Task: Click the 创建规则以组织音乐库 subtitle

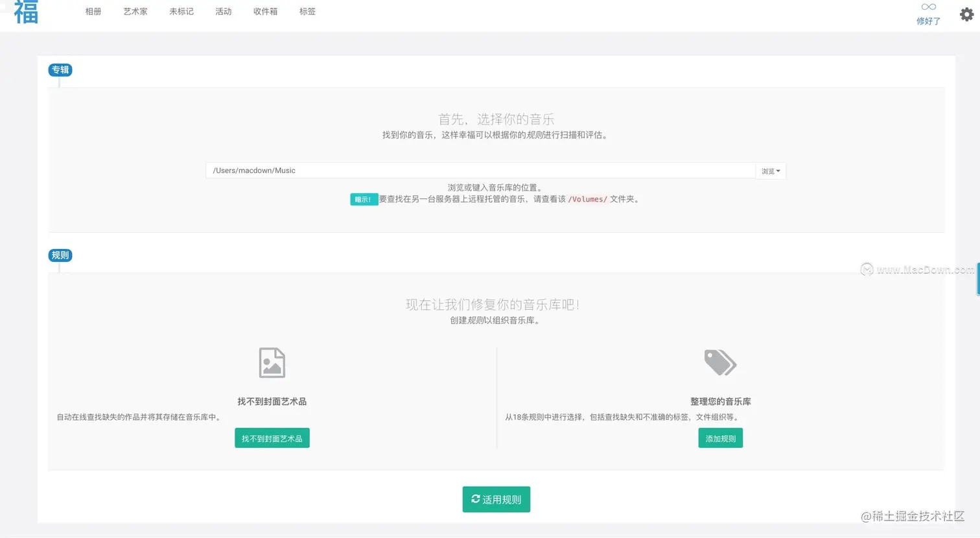Action: pyautogui.click(x=496, y=320)
